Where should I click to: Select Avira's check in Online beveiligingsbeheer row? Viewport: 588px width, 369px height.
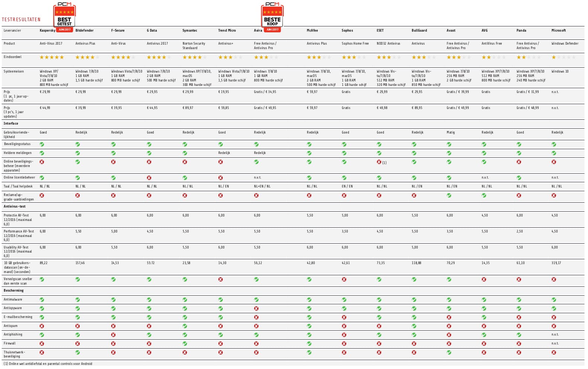[x=256, y=162]
